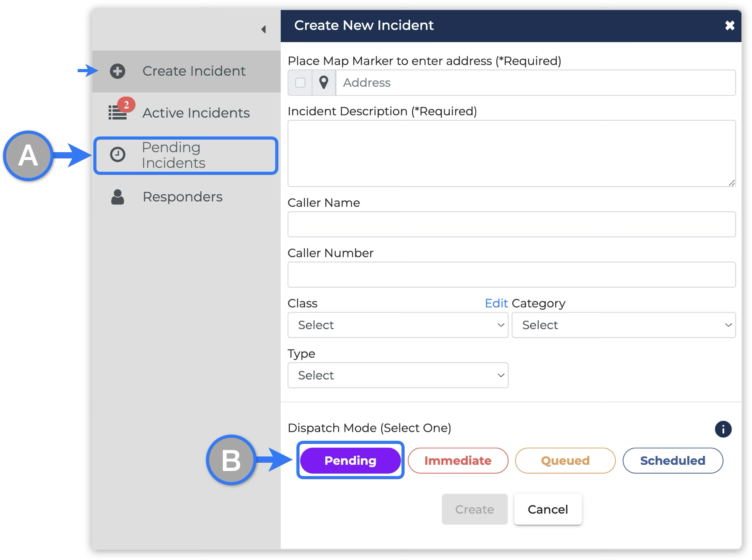Go to Active Incidents in sidebar
The height and width of the screenshot is (560, 752).
pos(196,113)
